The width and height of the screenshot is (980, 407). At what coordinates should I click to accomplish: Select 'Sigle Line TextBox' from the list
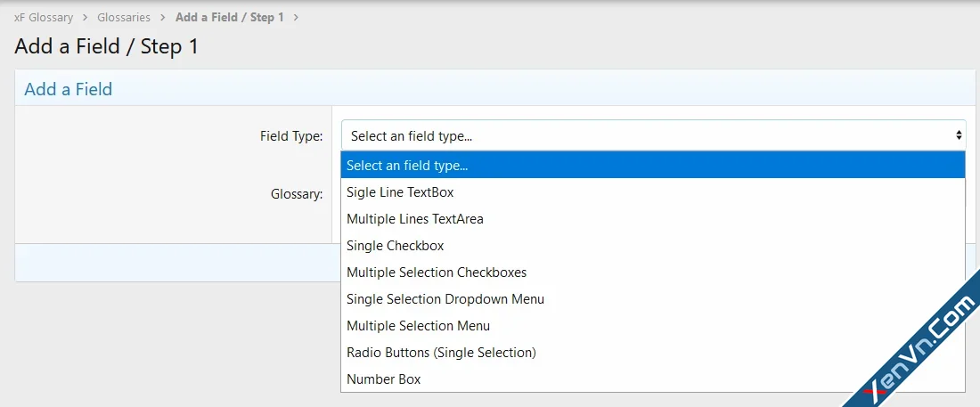[400, 192]
